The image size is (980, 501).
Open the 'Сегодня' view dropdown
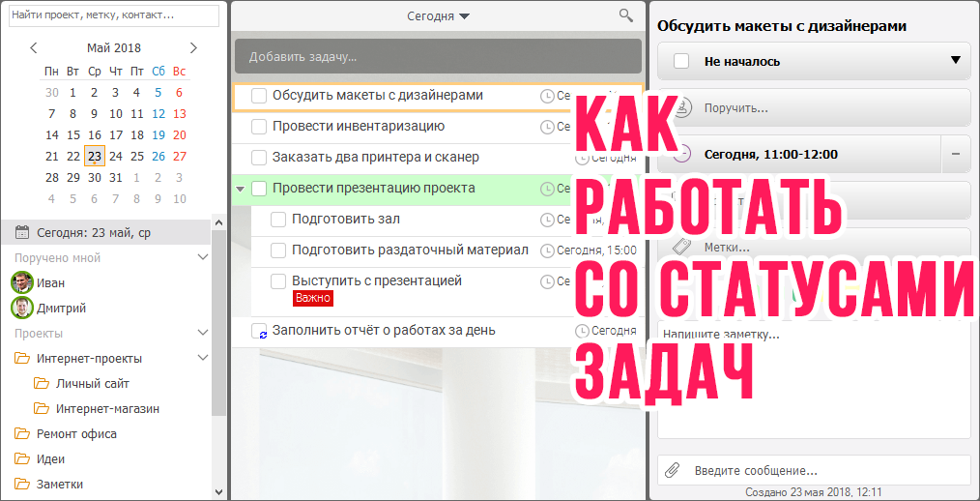click(438, 16)
